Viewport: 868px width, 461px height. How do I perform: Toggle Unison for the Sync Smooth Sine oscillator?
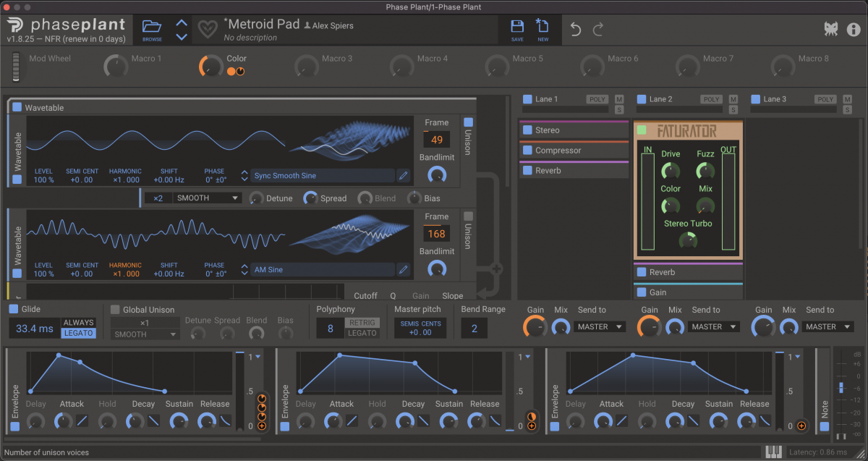[x=468, y=122]
